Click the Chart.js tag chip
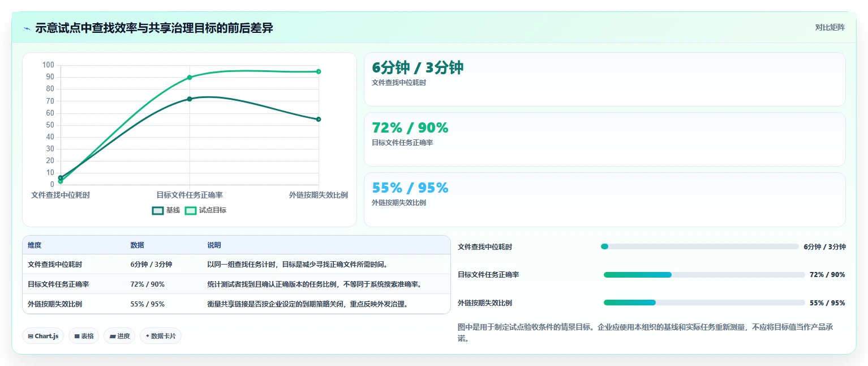The height and width of the screenshot is (366, 868). (43, 336)
